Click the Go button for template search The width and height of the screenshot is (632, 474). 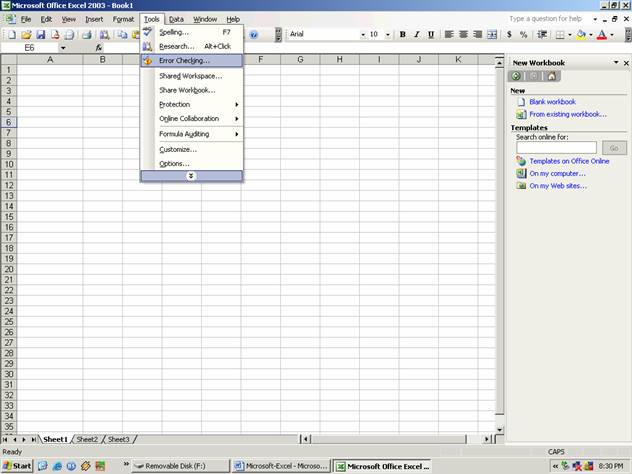614,148
